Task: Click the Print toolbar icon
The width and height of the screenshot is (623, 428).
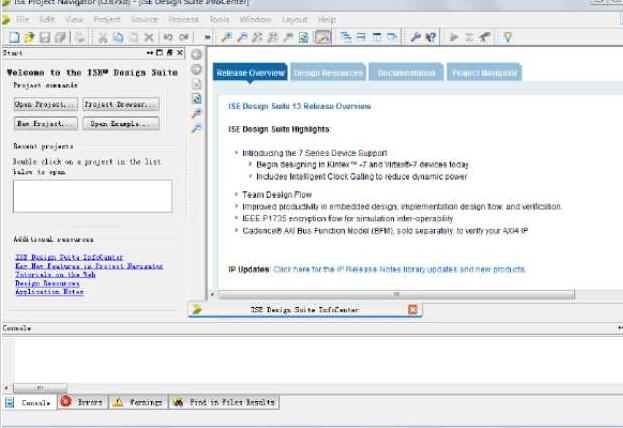Action: click(80, 37)
